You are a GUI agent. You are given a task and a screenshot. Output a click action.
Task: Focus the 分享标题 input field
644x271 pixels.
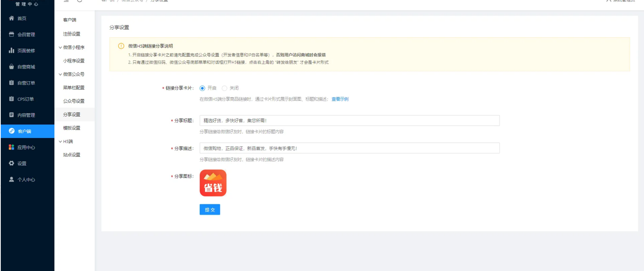[x=349, y=120]
